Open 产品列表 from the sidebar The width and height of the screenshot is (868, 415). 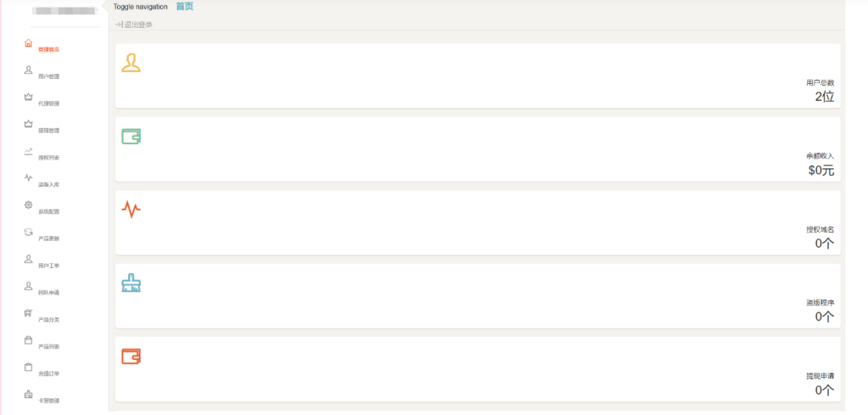point(48,347)
